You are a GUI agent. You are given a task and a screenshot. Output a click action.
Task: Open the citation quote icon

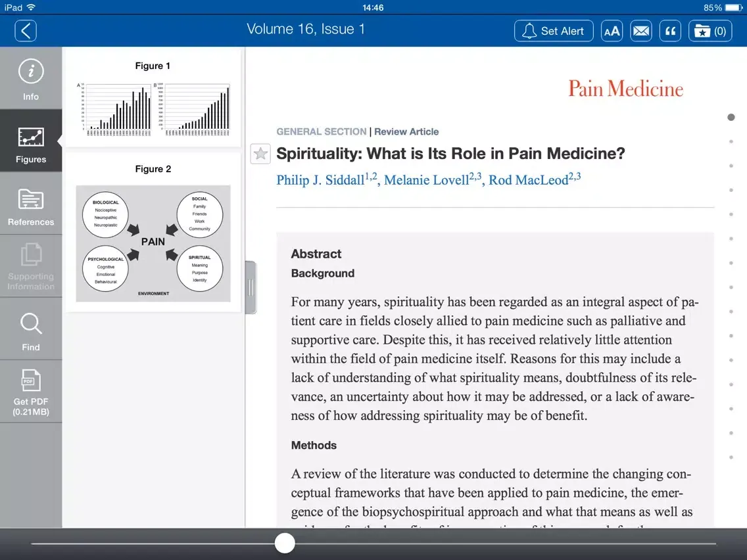[x=670, y=30]
